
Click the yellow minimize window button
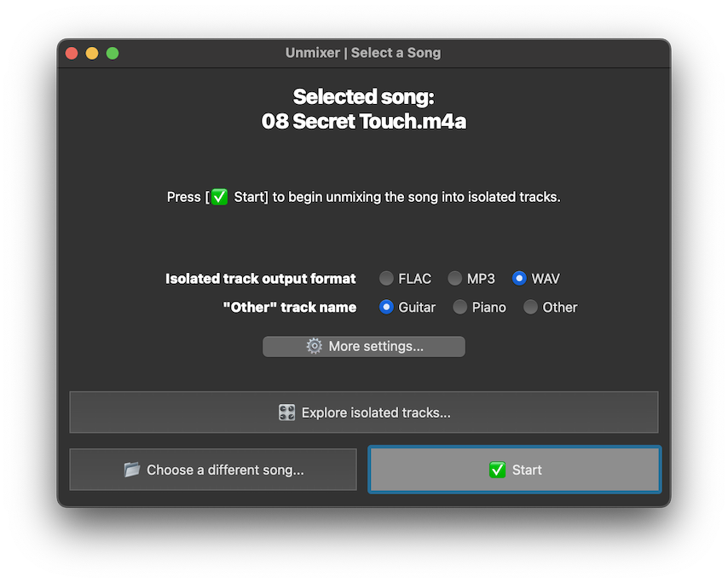click(91, 52)
